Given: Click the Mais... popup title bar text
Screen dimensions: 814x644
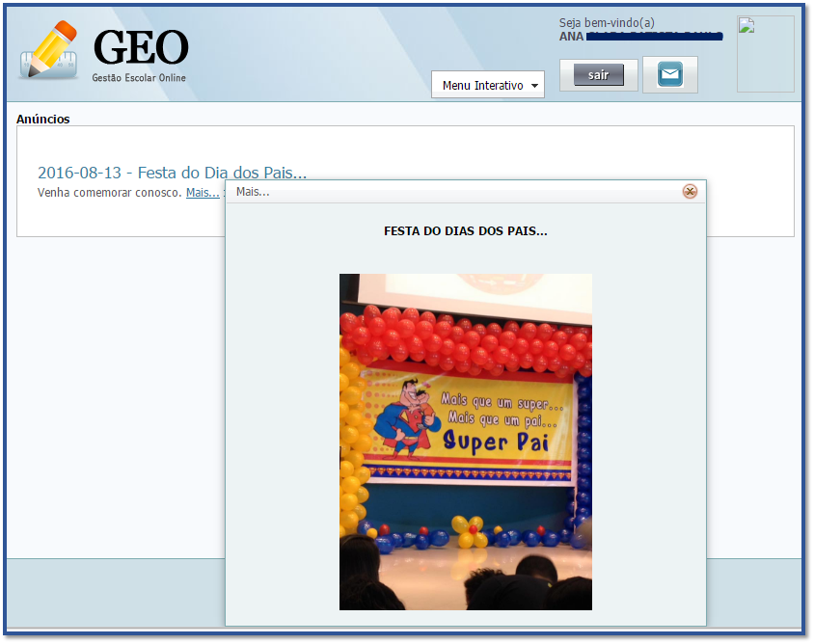Looking at the screenshot, I should point(253,192).
